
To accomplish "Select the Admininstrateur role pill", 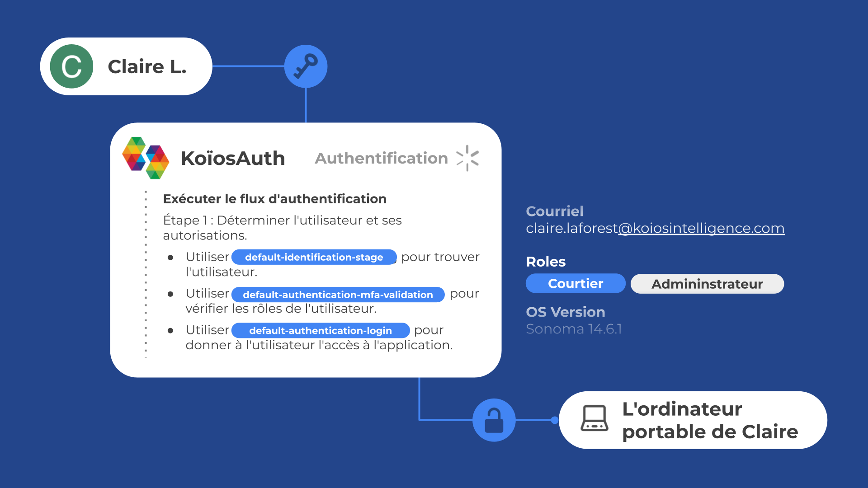I will coord(707,284).
